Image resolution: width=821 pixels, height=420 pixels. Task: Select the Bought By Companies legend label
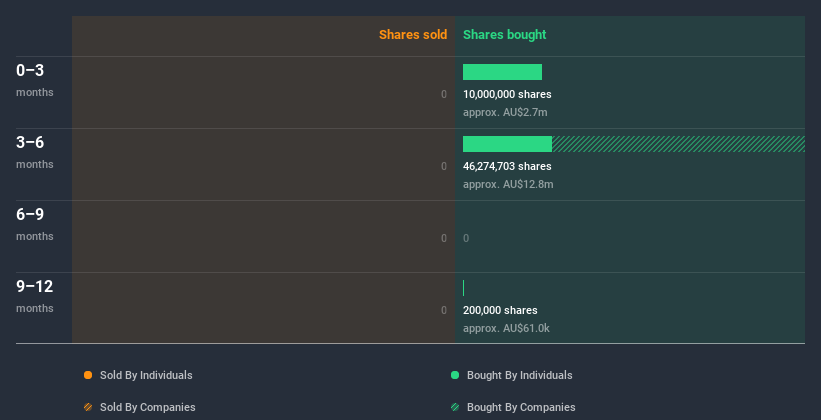521,407
